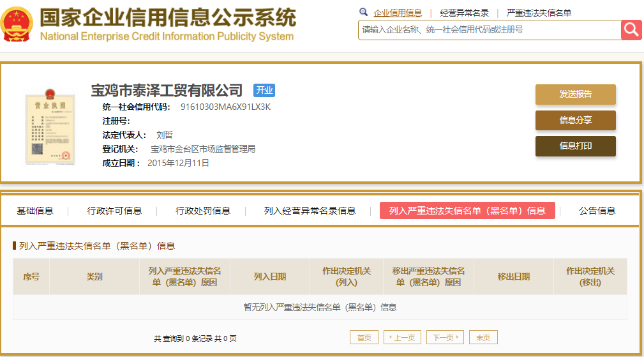Switch to the 行政许可信息 tab

pos(114,211)
